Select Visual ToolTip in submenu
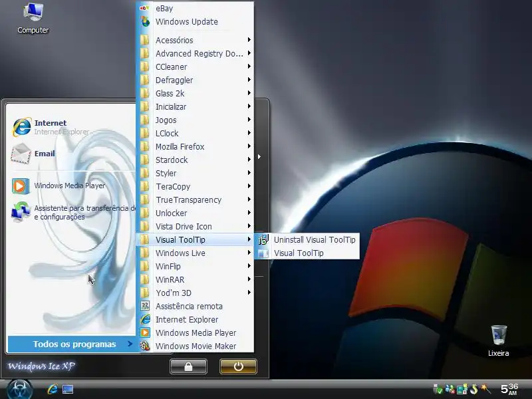 pos(307,253)
